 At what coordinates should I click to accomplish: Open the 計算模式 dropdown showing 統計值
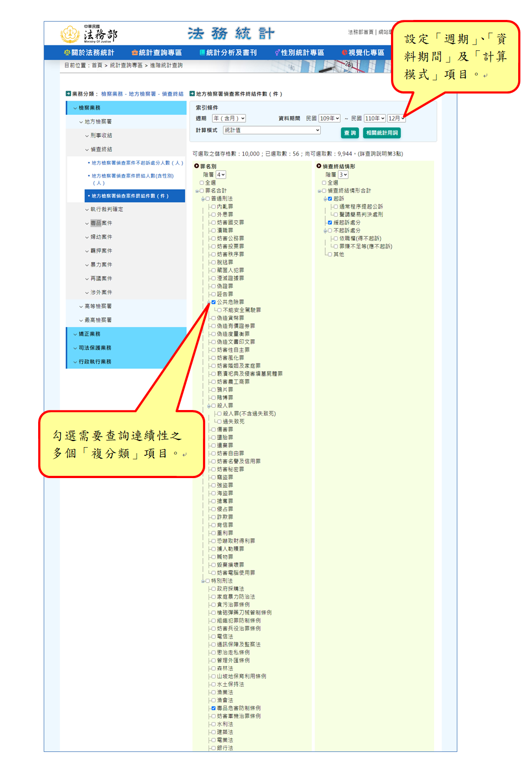point(272,130)
